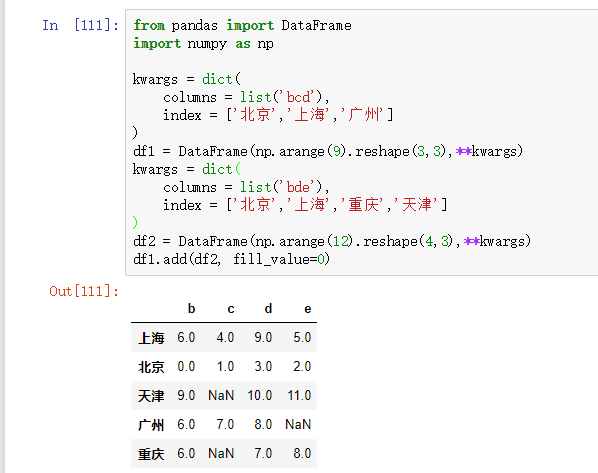Screen dimensions: 598x473
Task: Click the 6.0 cell in 重庆 row
Action: tap(186, 454)
